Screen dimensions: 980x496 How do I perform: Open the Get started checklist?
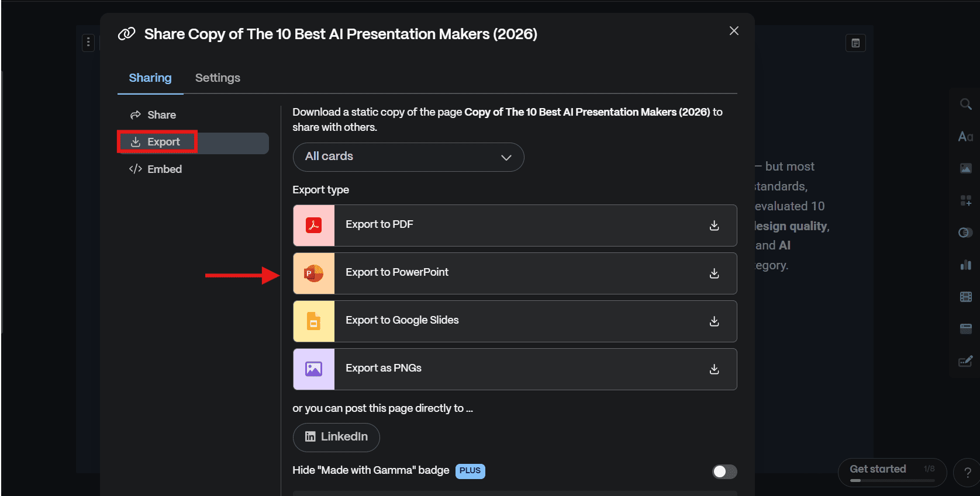click(x=892, y=473)
